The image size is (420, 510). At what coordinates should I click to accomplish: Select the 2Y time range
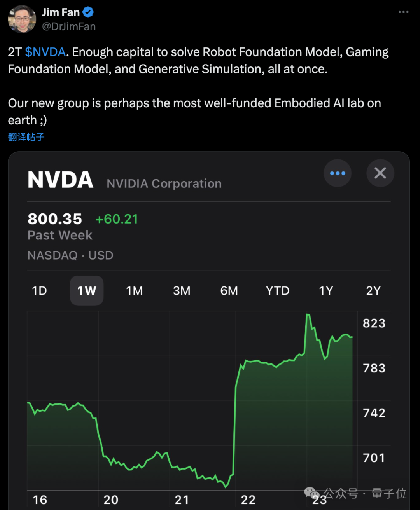(373, 291)
